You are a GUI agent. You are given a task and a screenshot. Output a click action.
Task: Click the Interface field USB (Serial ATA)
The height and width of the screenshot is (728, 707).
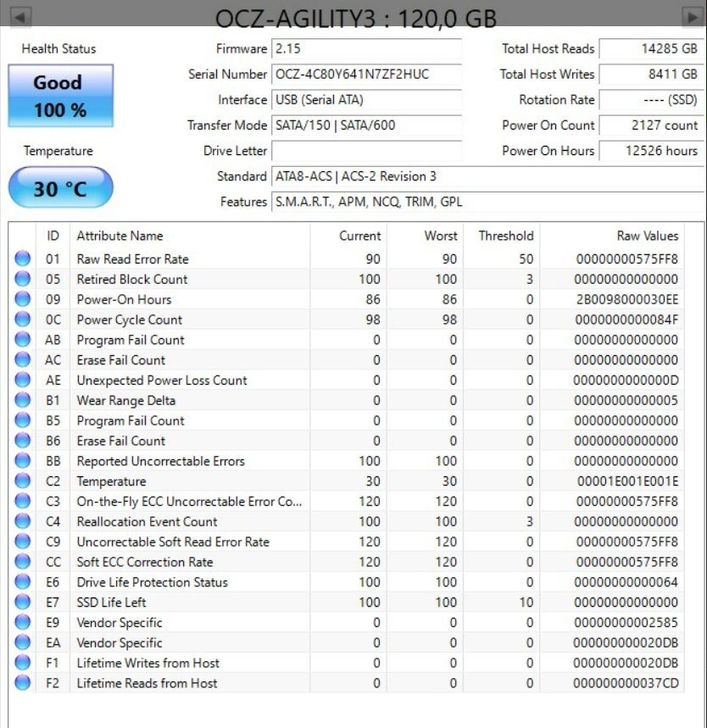point(366,99)
